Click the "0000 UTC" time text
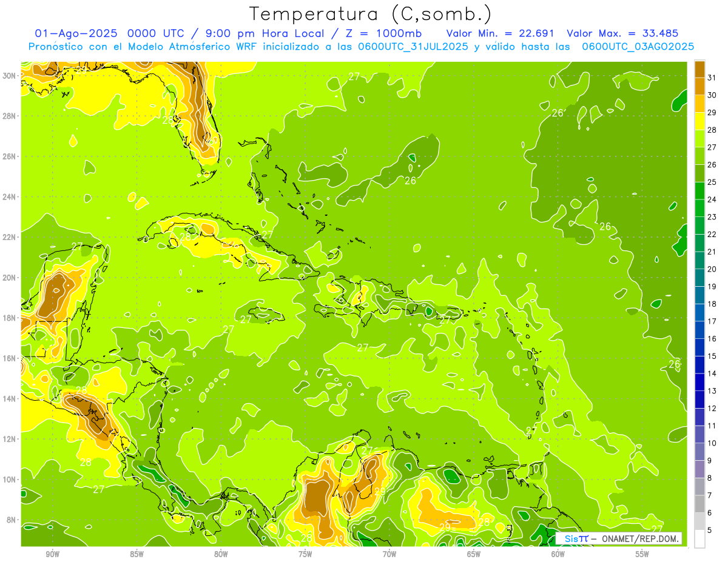The height and width of the screenshot is (562, 728). click(157, 33)
